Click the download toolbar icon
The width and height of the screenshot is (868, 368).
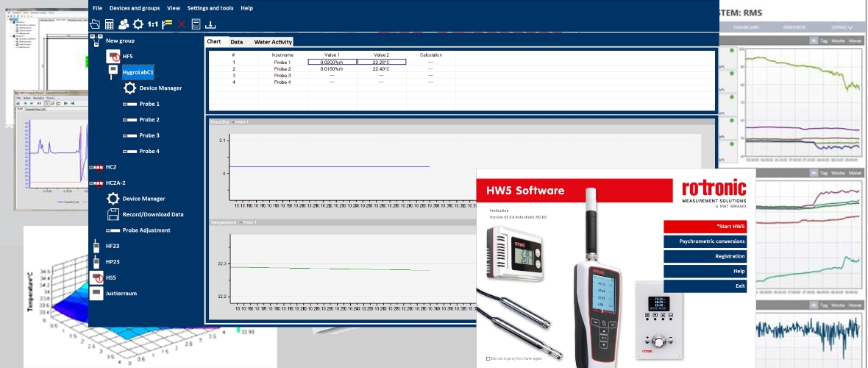coord(210,24)
